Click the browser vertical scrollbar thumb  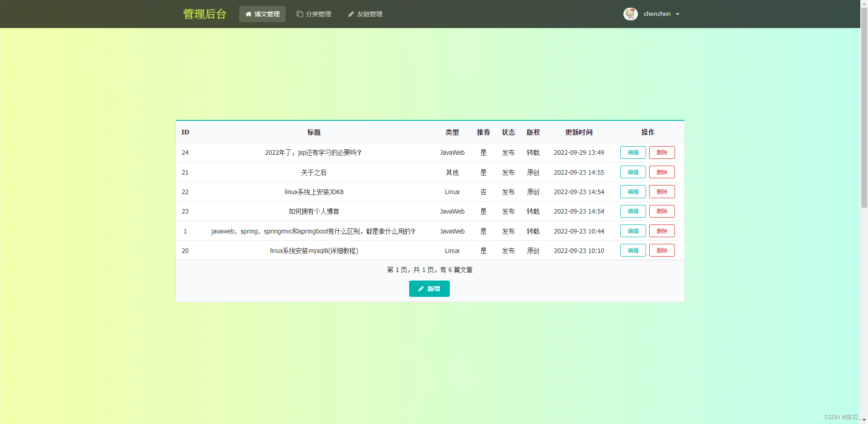click(864, 107)
